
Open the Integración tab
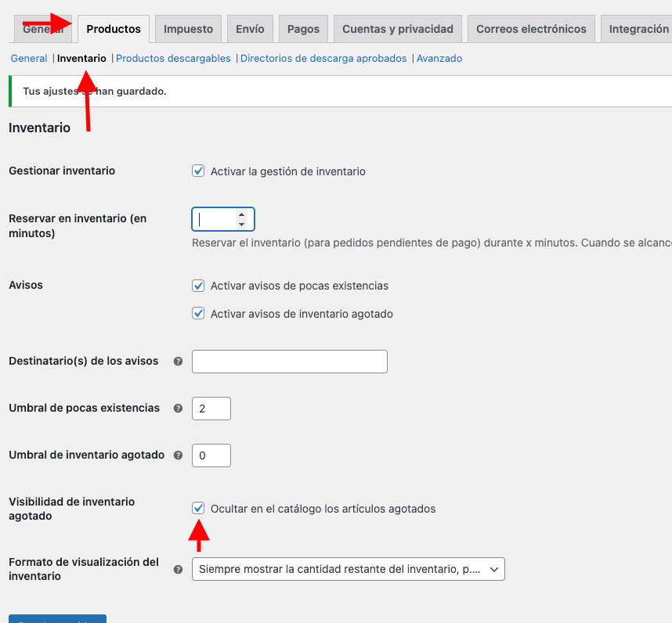point(638,29)
